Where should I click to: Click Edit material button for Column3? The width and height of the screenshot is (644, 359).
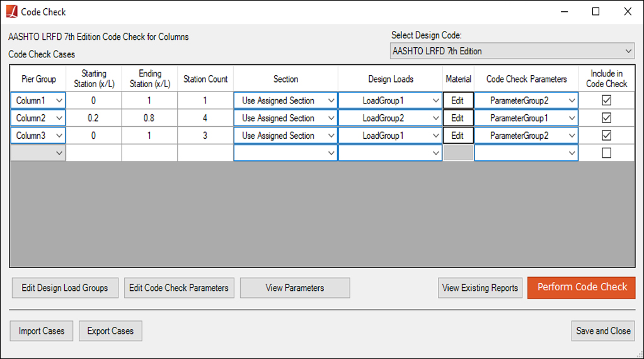(x=458, y=135)
